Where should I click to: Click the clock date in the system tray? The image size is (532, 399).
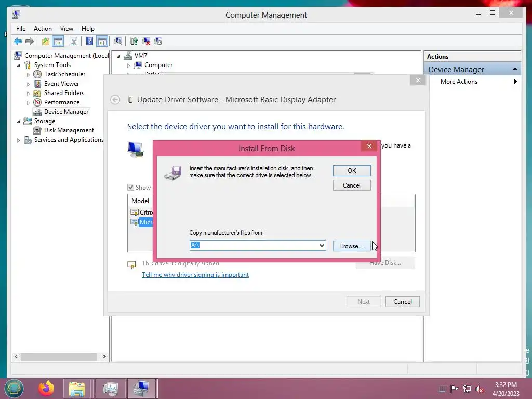[x=506, y=394]
